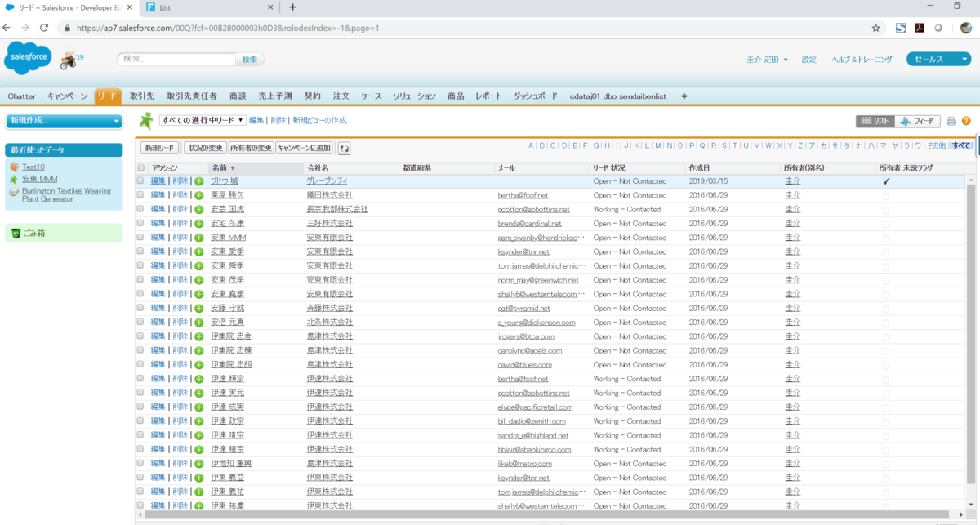Click the Salesforce cloud logo
The height and width of the screenshot is (525, 980).
coord(27,57)
